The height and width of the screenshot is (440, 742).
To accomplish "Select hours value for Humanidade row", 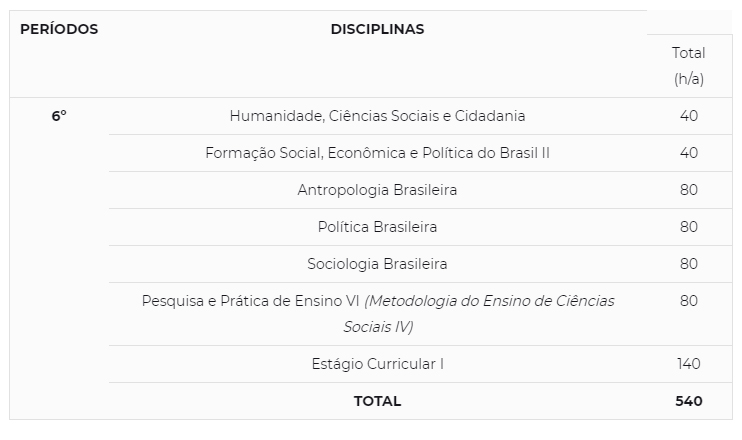I will pos(688,116).
